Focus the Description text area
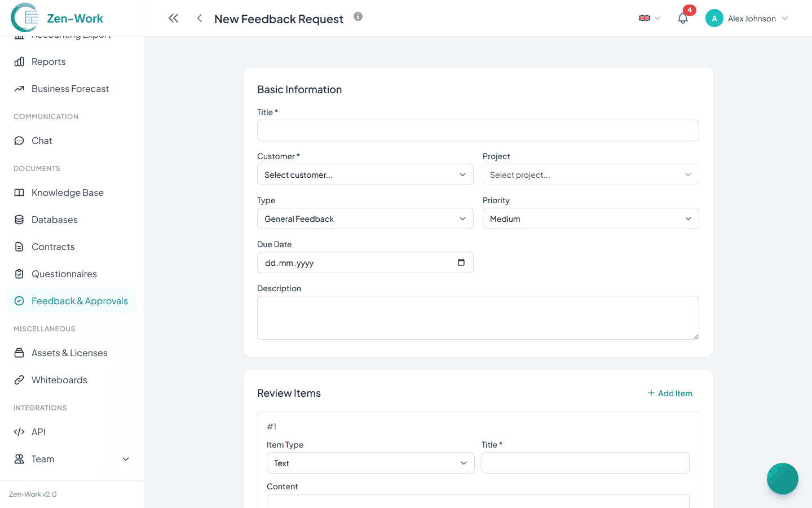Image resolution: width=812 pixels, height=508 pixels. (478, 318)
